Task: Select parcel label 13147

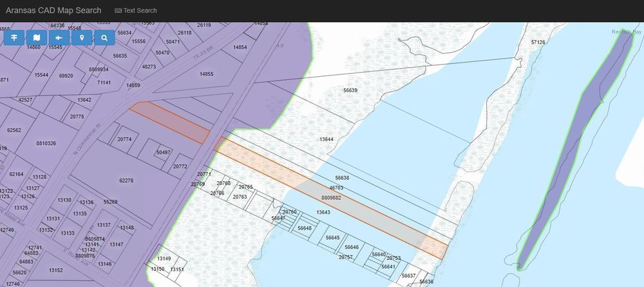Action: 116,244
